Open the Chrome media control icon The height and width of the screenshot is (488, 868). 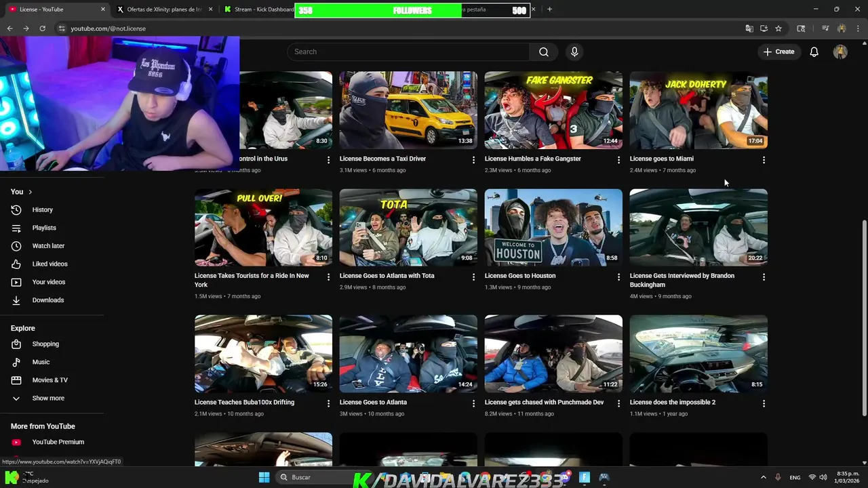825,28
